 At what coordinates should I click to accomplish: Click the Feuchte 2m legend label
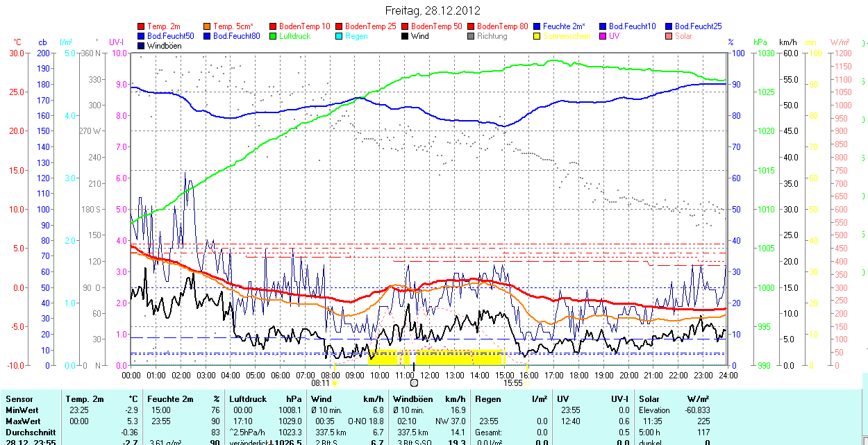(x=568, y=26)
